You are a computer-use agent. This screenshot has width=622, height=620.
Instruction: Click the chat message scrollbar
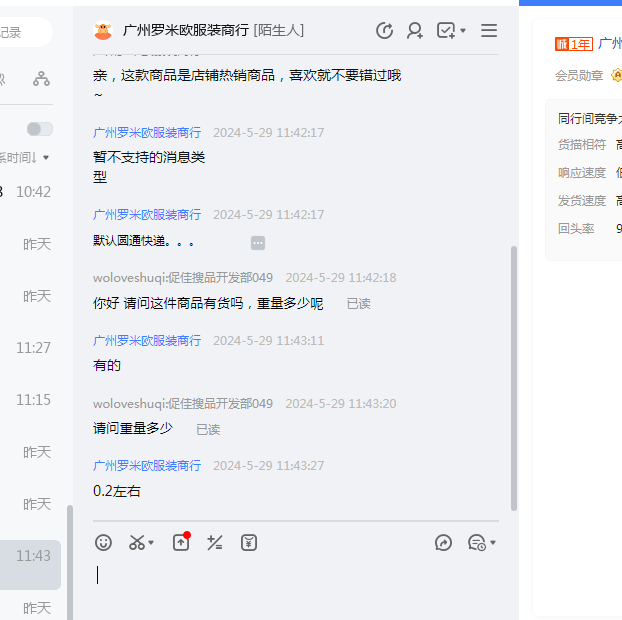pos(514,378)
